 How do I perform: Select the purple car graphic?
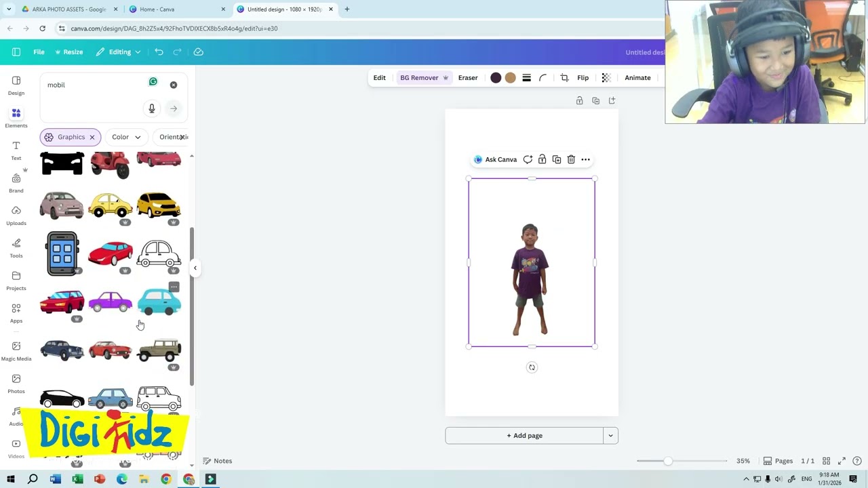(x=111, y=302)
